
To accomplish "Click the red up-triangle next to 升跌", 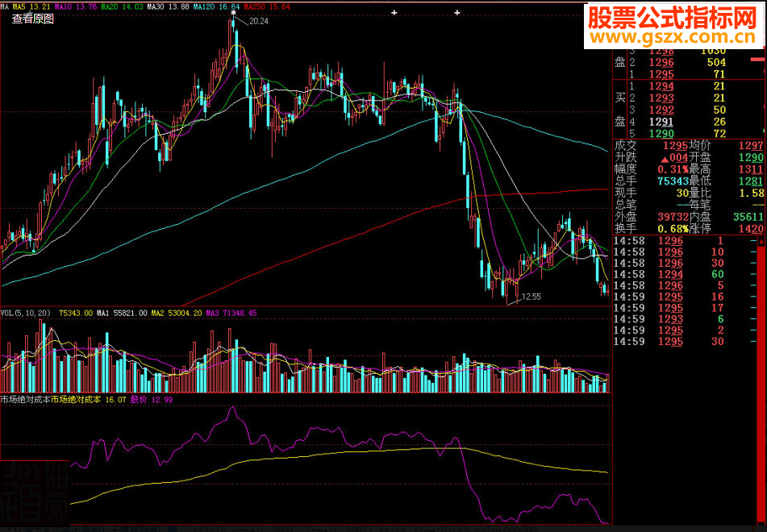I will click(665, 159).
